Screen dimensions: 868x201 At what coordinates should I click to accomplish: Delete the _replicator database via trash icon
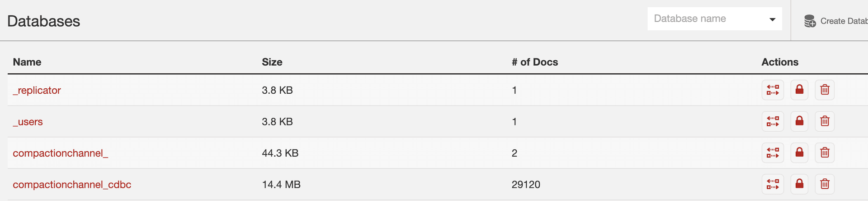[x=825, y=90]
